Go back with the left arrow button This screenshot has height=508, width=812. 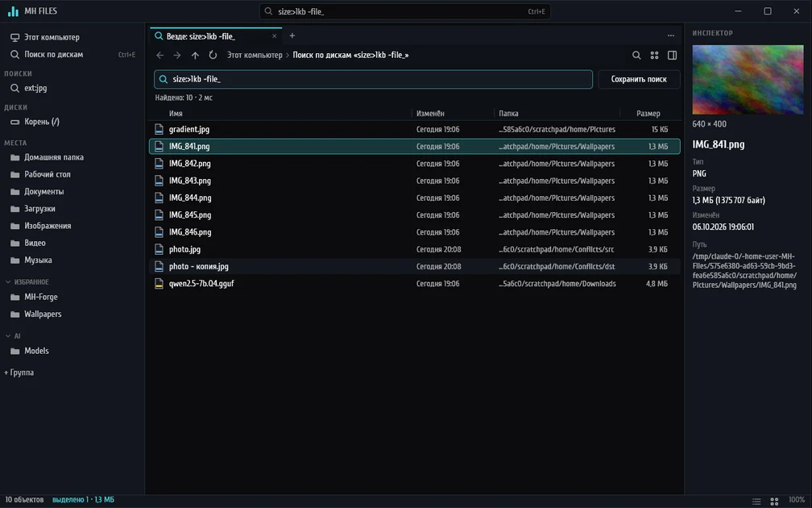[160, 55]
